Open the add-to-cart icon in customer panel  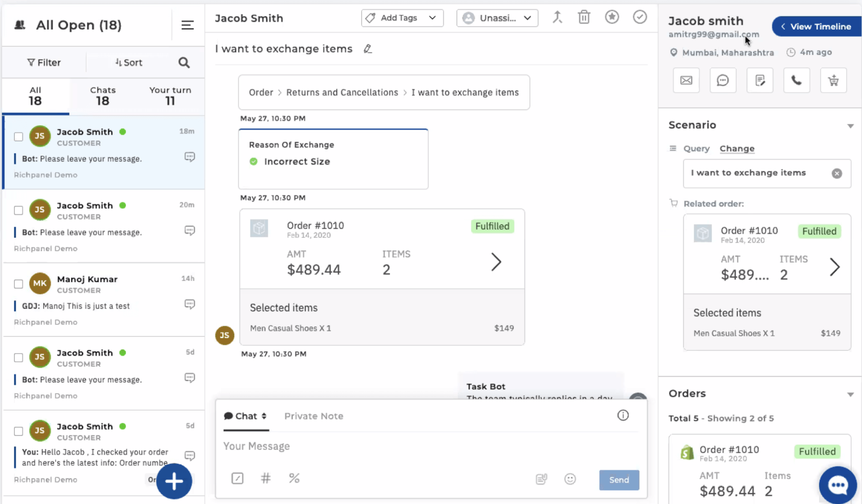point(833,80)
